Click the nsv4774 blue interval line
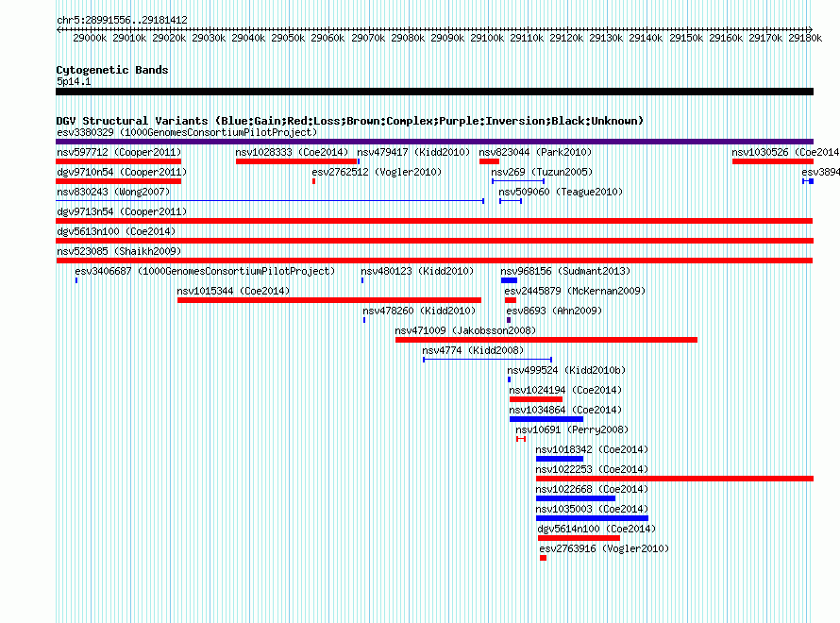Screen dimensions: 840x623 pyautogui.click(x=488, y=360)
